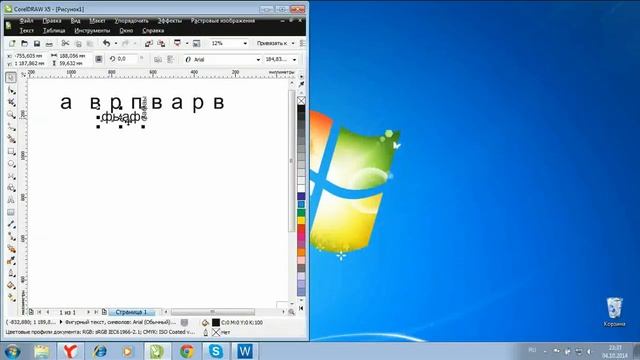Select the Smart Fill tool

click(11, 139)
